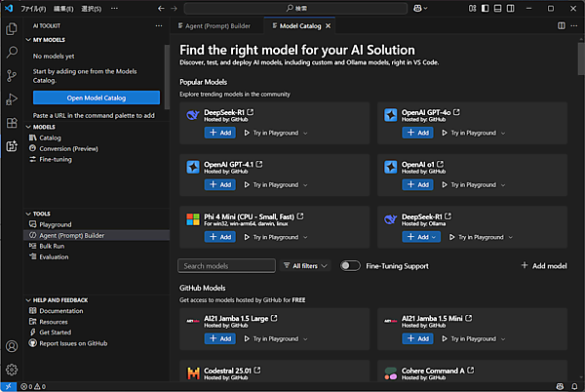Open the All filters dropdown
585x392 pixels.
point(306,265)
